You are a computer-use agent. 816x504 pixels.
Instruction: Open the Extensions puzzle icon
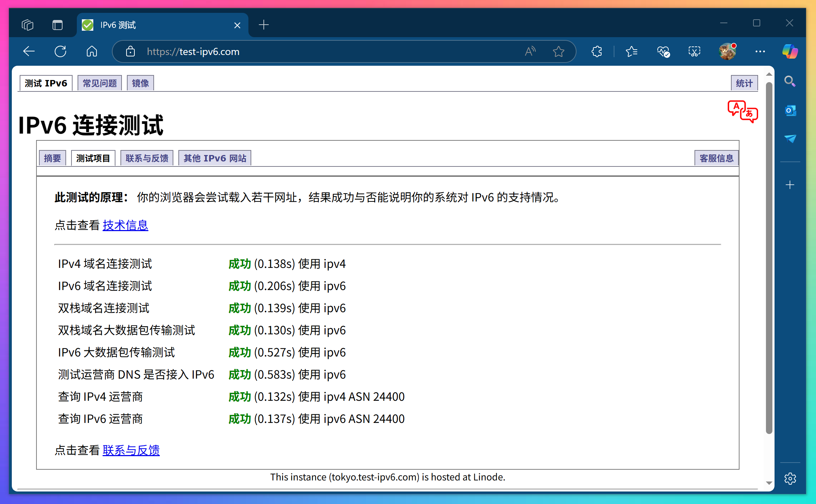(596, 51)
